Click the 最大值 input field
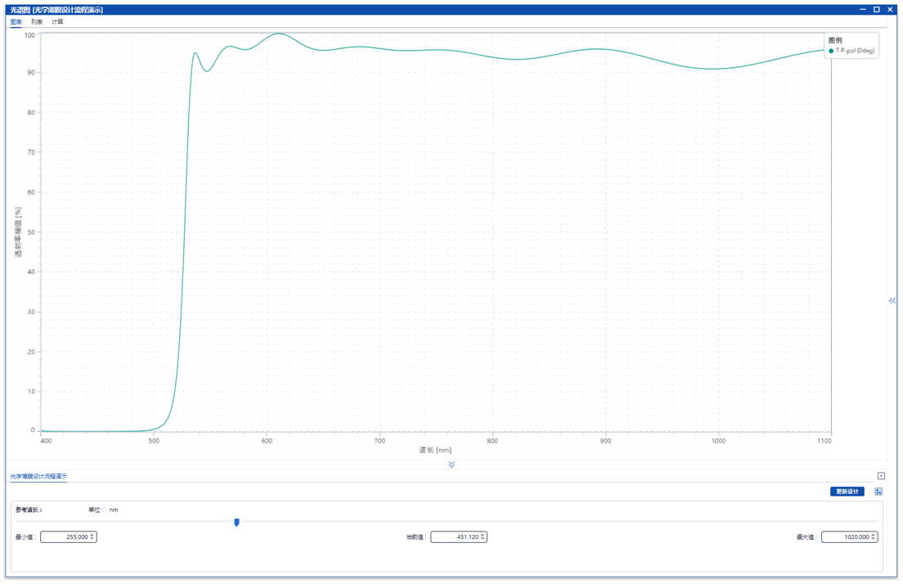The width and height of the screenshot is (903, 588). pyautogui.click(x=845, y=537)
